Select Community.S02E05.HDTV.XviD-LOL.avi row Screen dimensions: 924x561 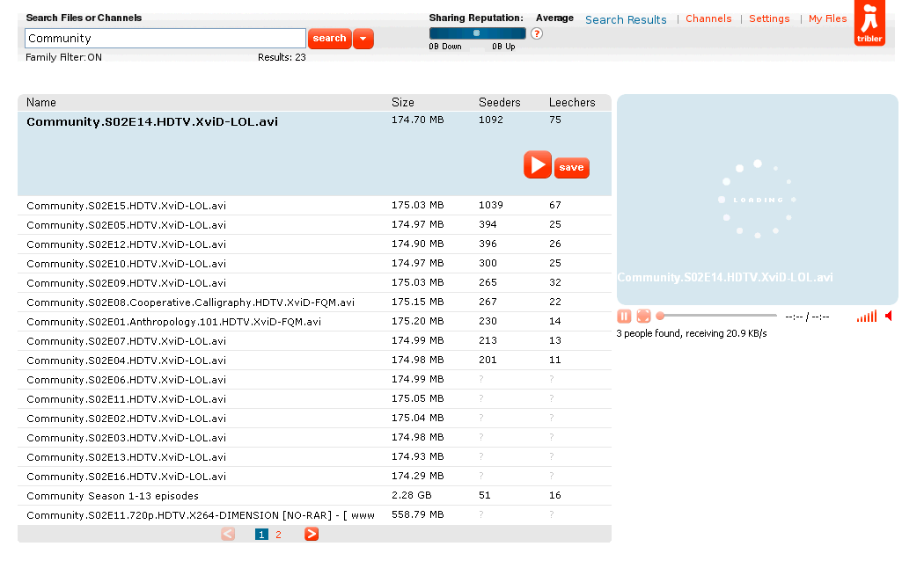pyautogui.click(x=315, y=225)
